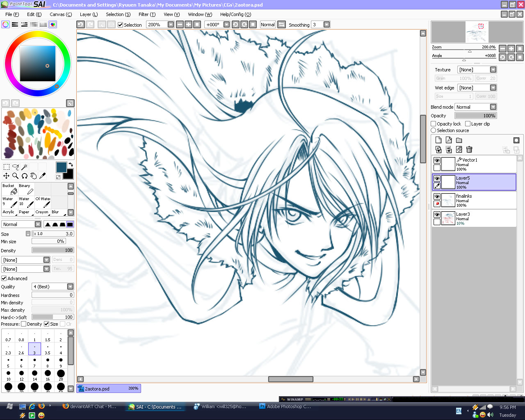Open the zoom percentage 200% dropdown
525x420 pixels.
pyautogui.click(x=171, y=25)
